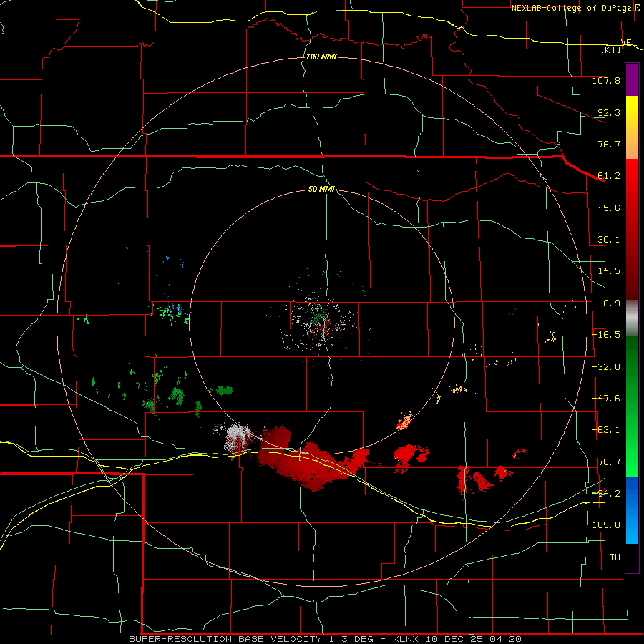Pick the purple segment of the velocity color bar
Viewport: 644px width, 644px height.
632,79
